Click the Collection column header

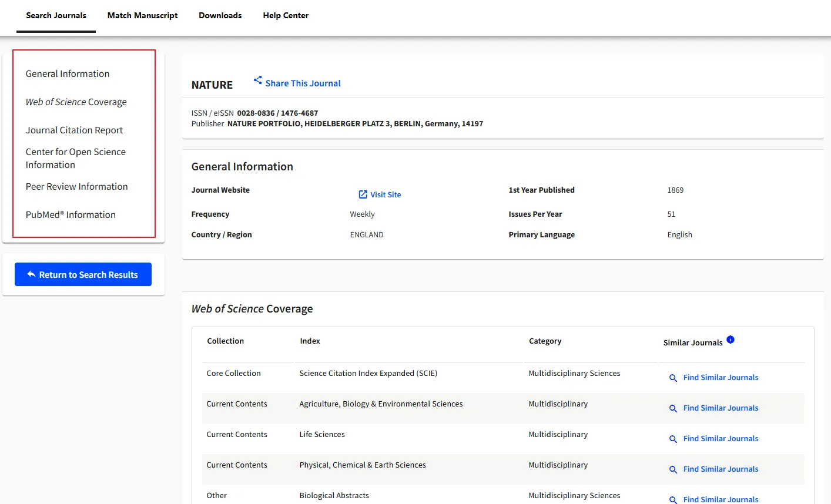pyautogui.click(x=225, y=341)
